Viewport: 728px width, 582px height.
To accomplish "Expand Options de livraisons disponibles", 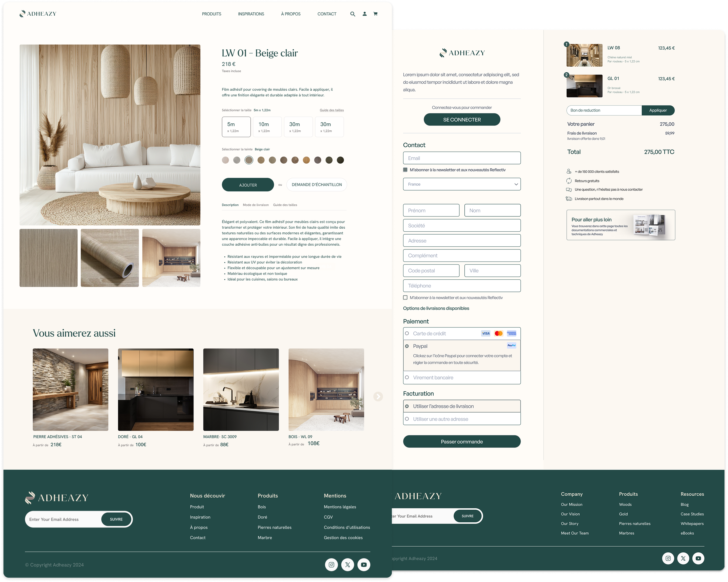I will [436, 308].
